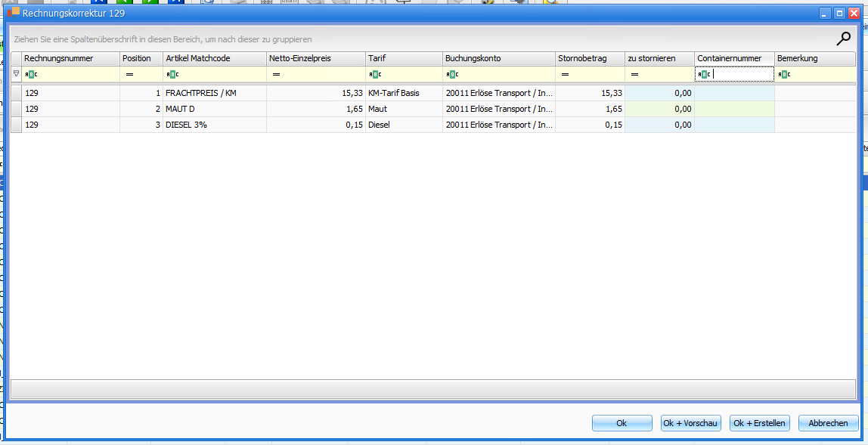Open filter operator icon for Tarif column
Image resolution: width=868 pixels, height=445 pixels.
(375, 74)
